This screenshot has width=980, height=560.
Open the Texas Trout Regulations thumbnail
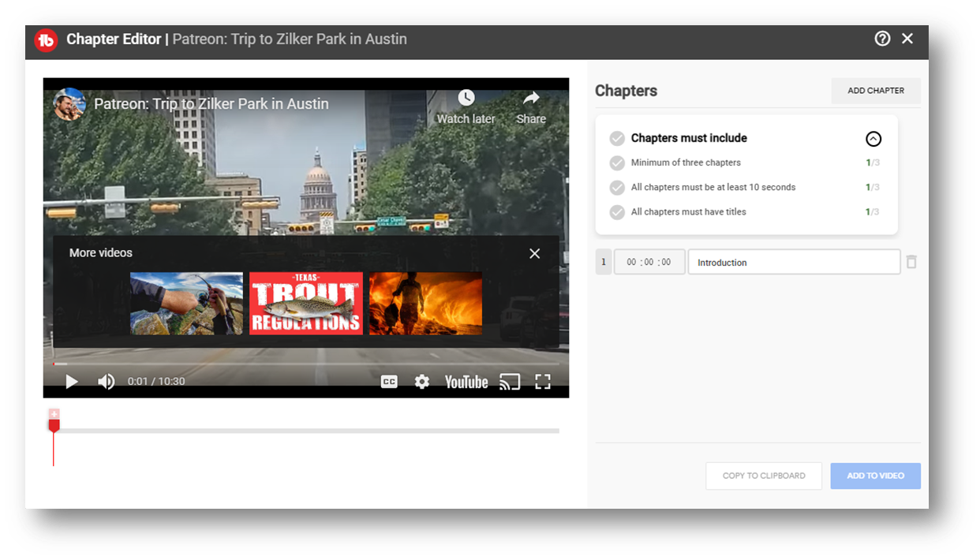pyautogui.click(x=306, y=304)
